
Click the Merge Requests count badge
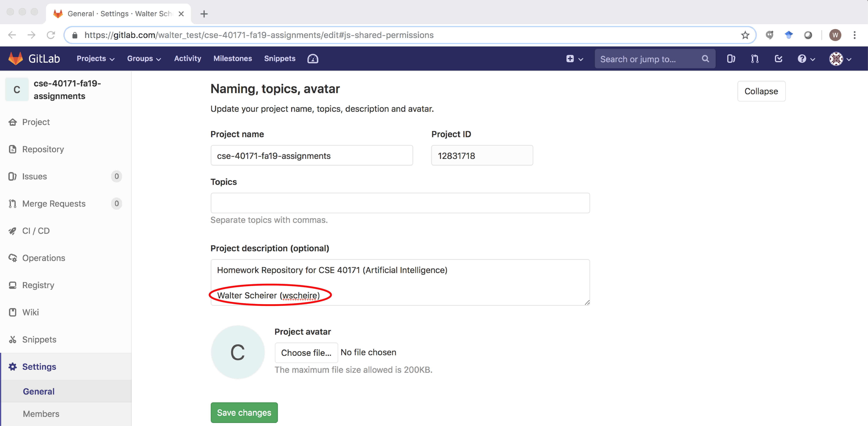pyautogui.click(x=117, y=204)
